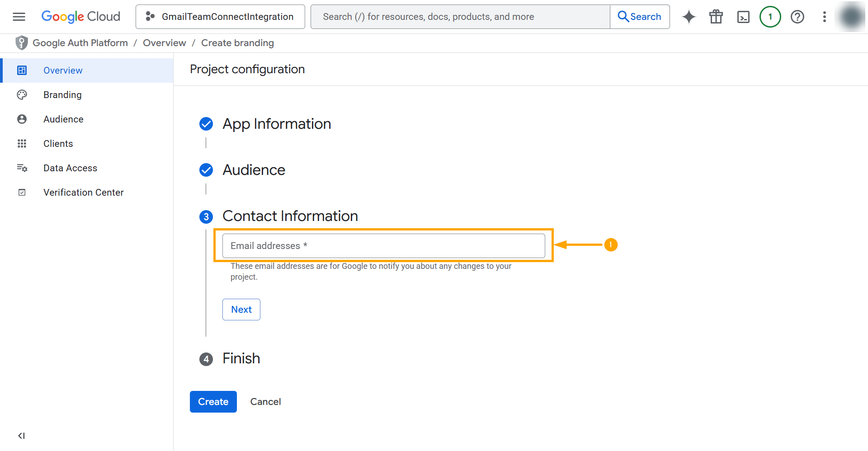Collapse the left sidebar panel
Viewport: 868px width, 451px height.
click(21, 436)
